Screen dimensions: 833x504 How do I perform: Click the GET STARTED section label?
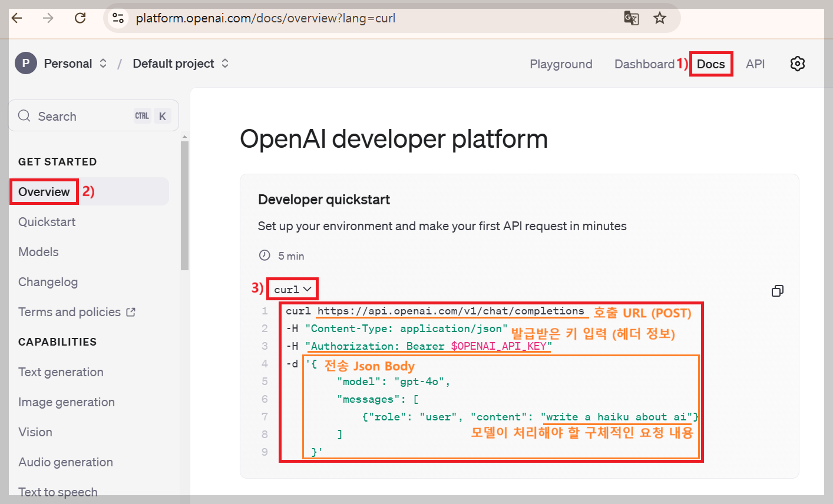pyautogui.click(x=57, y=162)
